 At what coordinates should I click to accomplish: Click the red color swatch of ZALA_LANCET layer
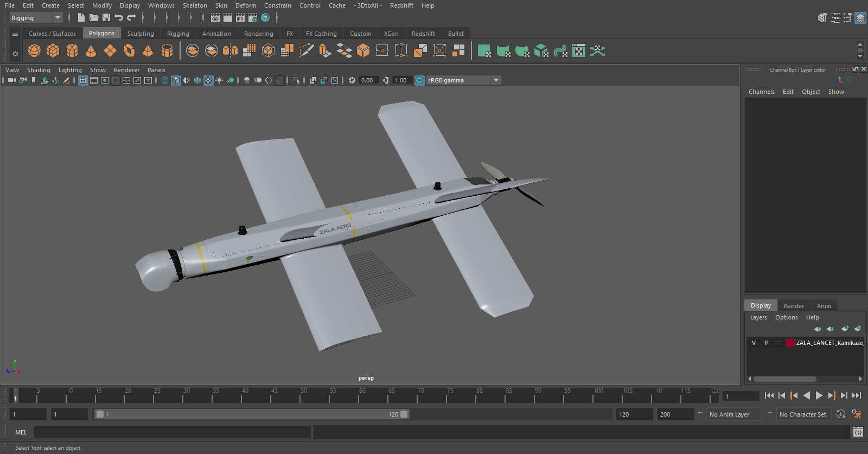tap(790, 343)
